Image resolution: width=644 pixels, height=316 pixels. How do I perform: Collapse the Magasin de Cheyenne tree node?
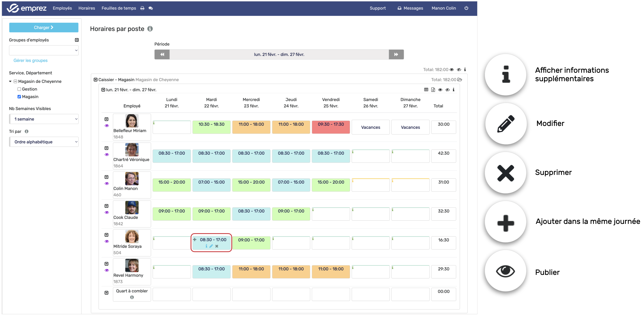[10, 81]
